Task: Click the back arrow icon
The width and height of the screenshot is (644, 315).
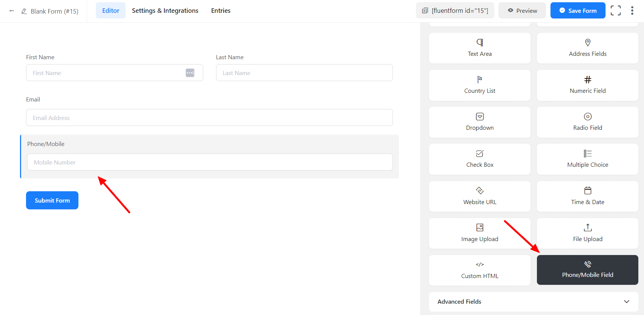Action: pos(12,11)
